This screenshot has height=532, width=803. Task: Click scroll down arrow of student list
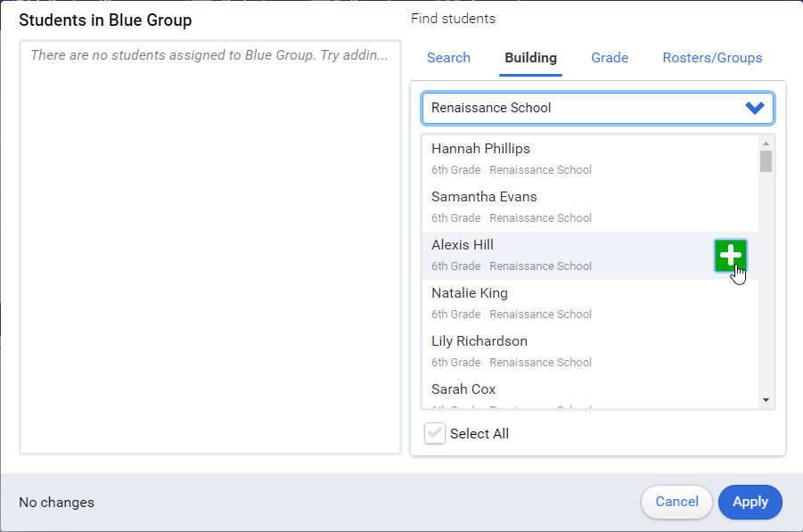click(x=766, y=400)
